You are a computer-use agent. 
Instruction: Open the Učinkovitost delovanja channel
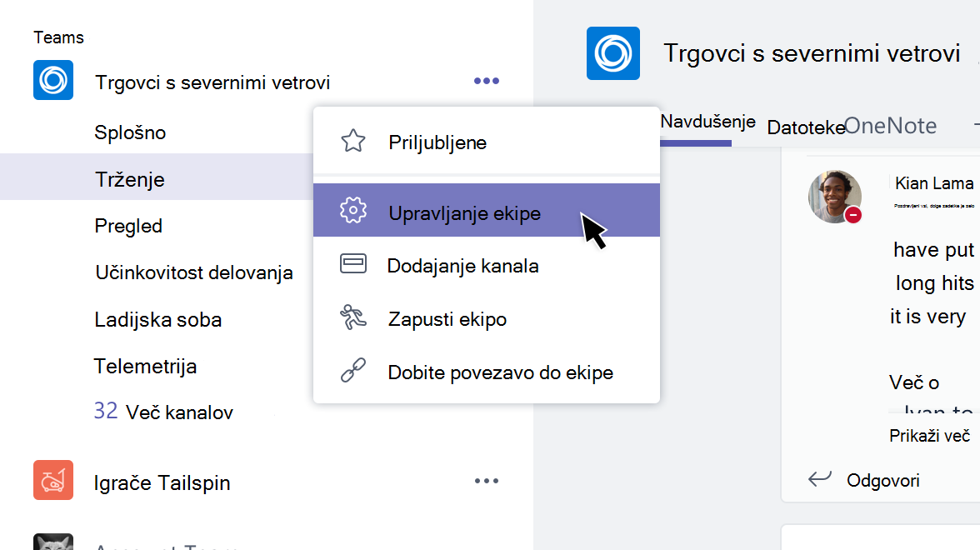point(193,272)
